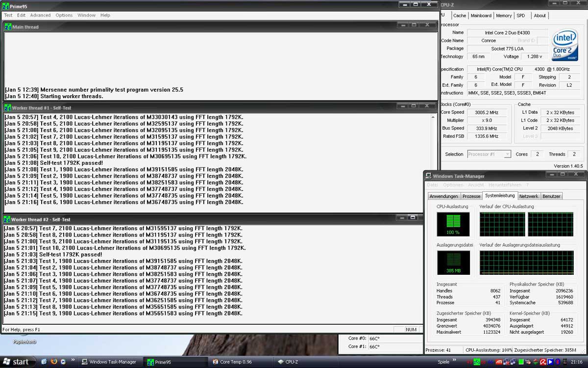Click the Voltage value 1.288 v
This screenshot has width=588, height=368.
[x=535, y=56]
